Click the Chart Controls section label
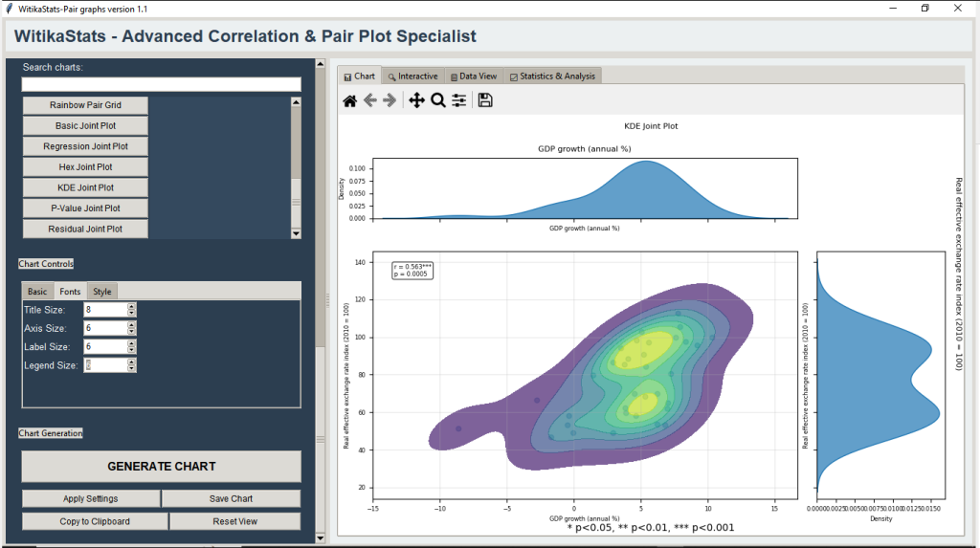Screen dimensions: 980x548 click(x=46, y=264)
